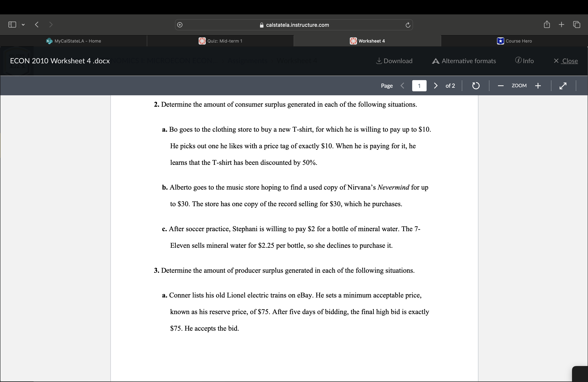Switch to the Course Hero tab

click(x=514, y=41)
